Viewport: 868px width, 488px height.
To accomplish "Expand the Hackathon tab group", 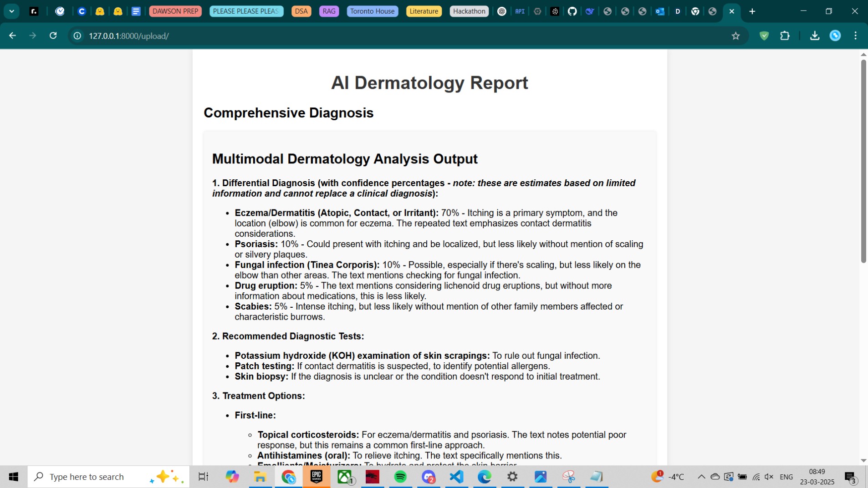I will [469, 11].
